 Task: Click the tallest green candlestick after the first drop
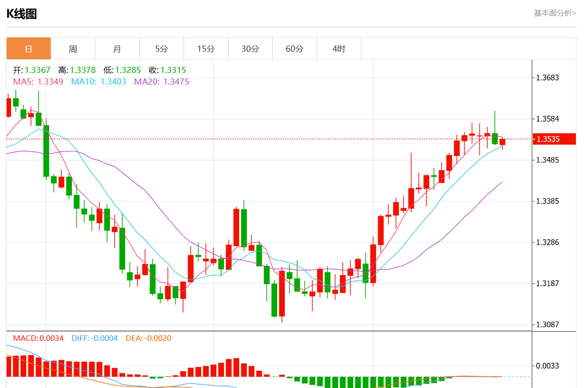click(46, 151)
